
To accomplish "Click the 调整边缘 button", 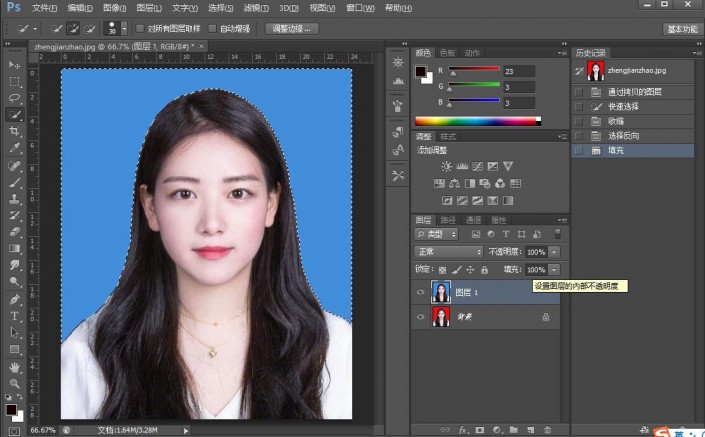I will 292,29.
